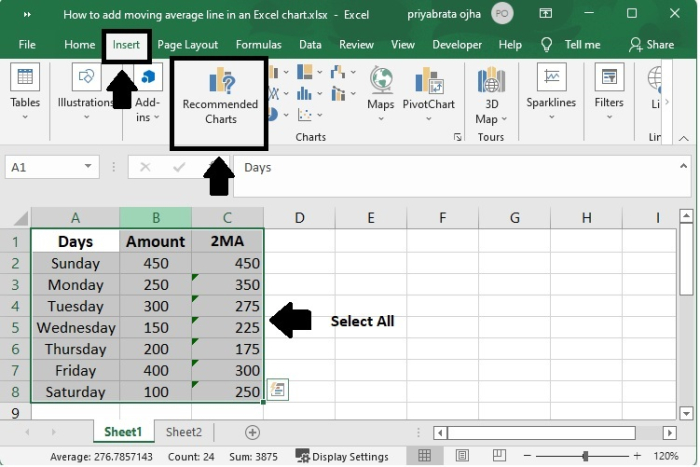Open the Sheet2 worksheet tab

tap(184, 432)
